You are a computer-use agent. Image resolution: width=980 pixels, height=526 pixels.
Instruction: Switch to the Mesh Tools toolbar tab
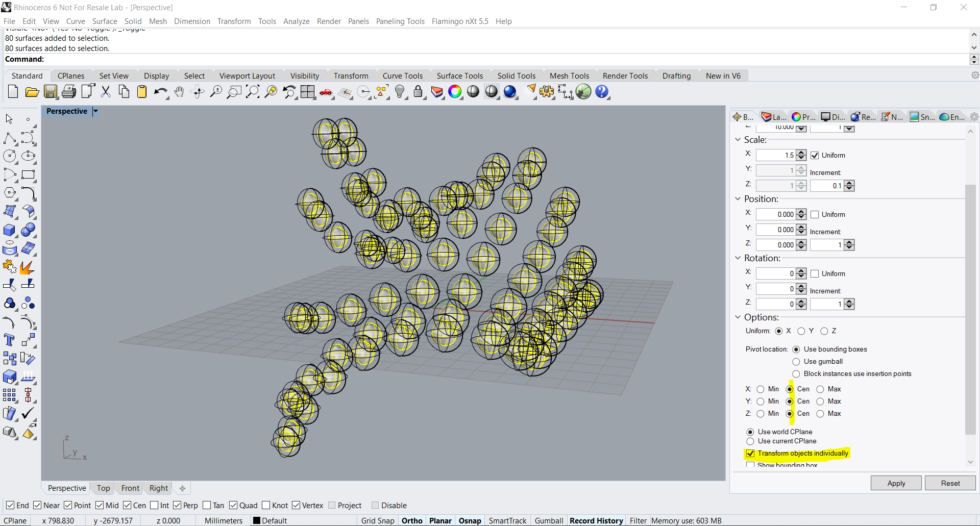click(x=569, y=76)
